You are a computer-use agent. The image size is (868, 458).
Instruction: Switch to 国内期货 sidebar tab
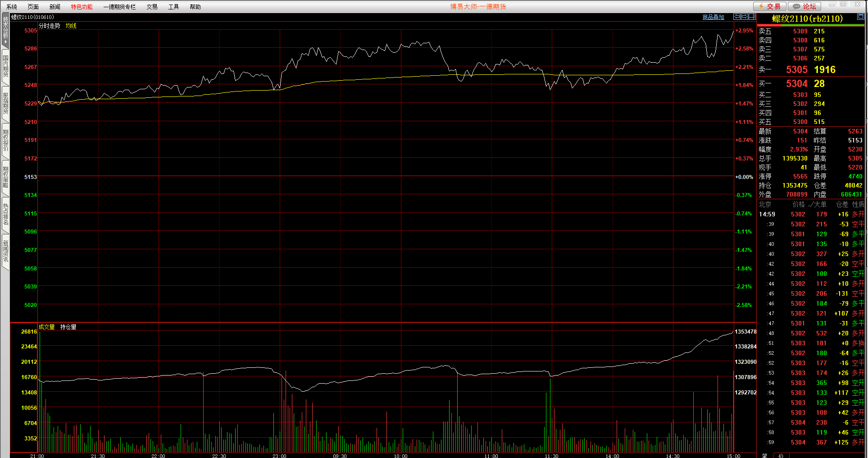pyautogui.click(x=5, y=66)
